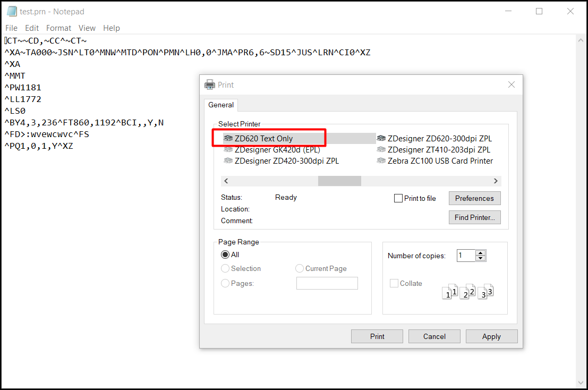The image size is (588, 390).
Task: Click Find Printer
Action: (474, 217)
